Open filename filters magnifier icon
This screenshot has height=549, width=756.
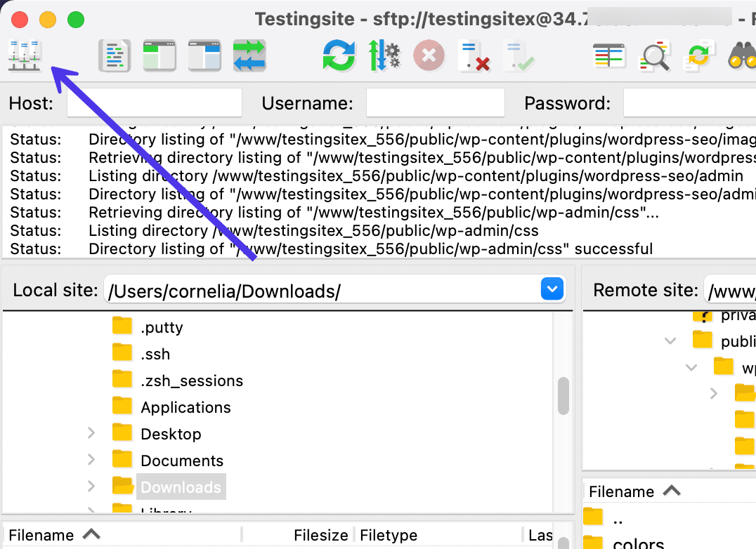[x=653, y=55]
